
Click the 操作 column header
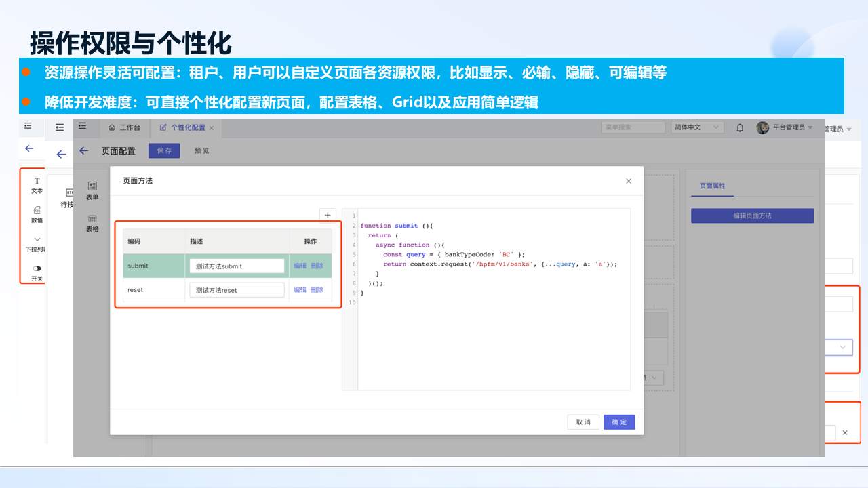[x=311, y=241]
